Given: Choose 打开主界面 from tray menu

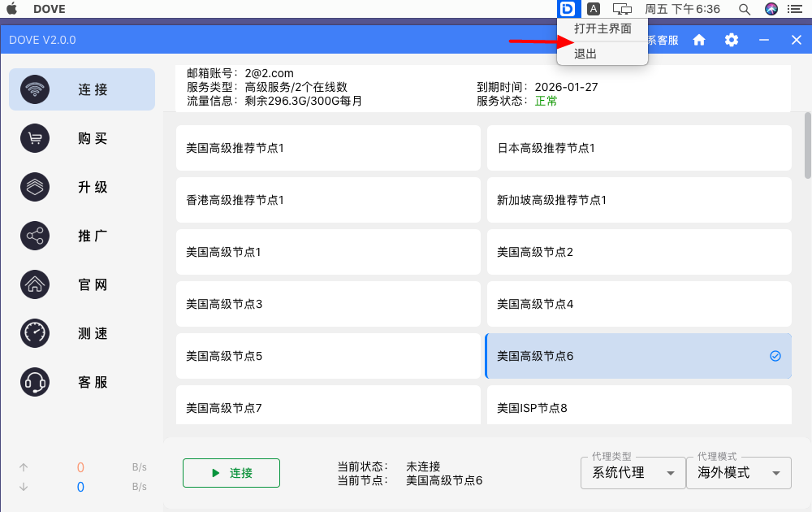Looking at the screenshot, I should 603,28.
